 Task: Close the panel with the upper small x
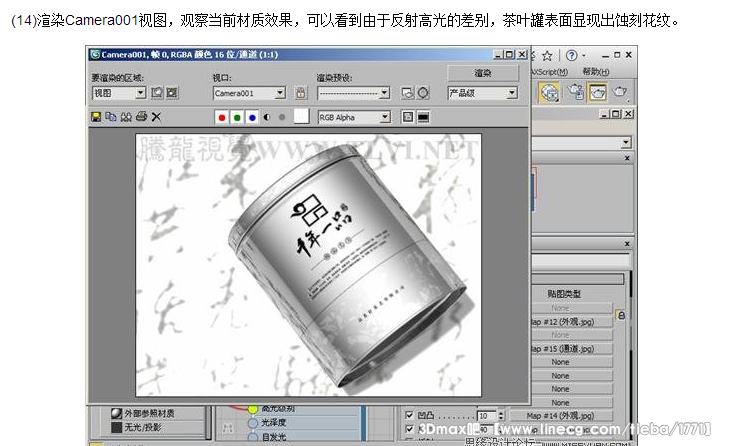pos(627,158)
